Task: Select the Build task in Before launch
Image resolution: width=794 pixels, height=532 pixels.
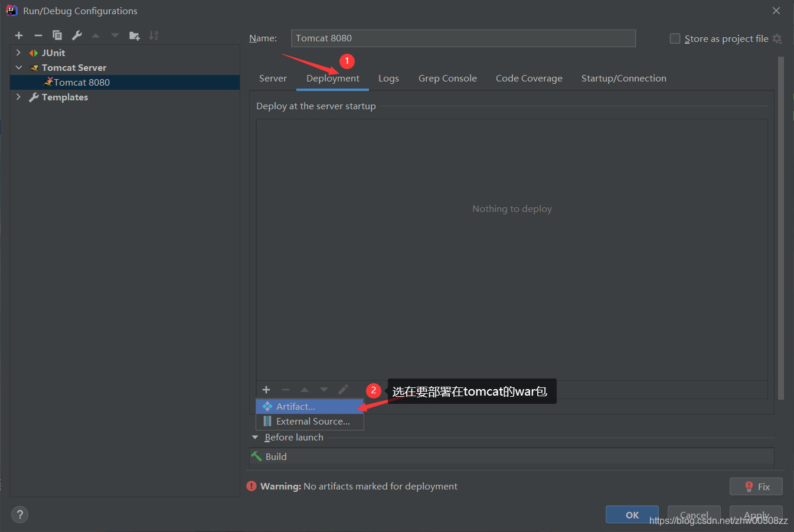Action: [x=511, y=456]
